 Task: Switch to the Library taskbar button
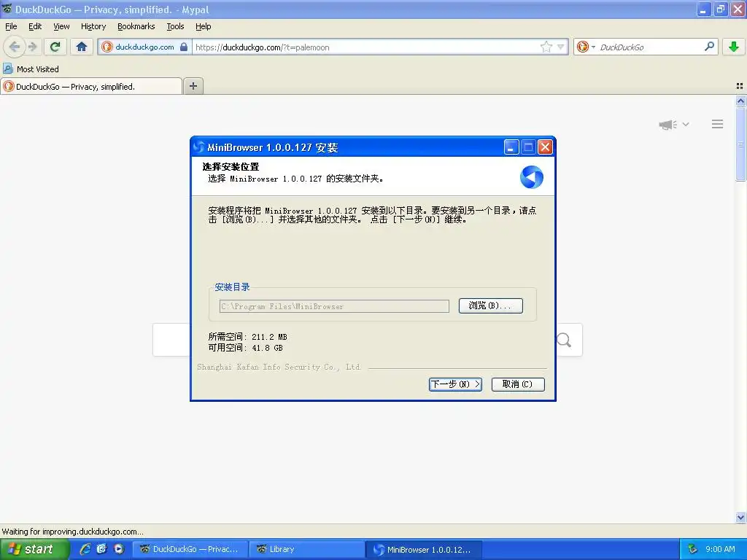[x=307, y=549]
